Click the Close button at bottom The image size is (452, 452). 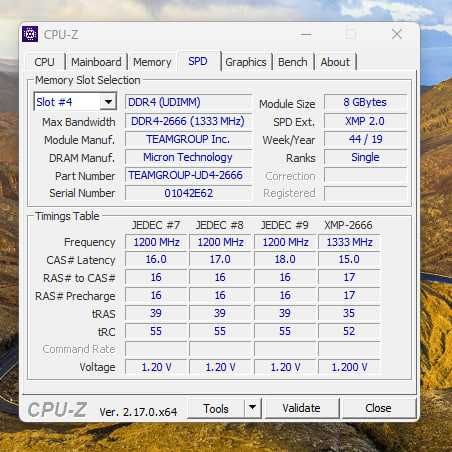point(378,408)
